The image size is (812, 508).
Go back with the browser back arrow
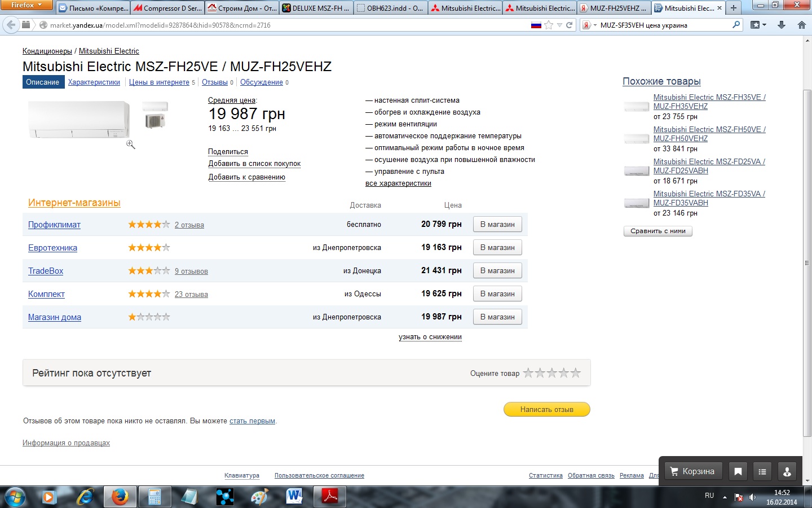point(11,25)
